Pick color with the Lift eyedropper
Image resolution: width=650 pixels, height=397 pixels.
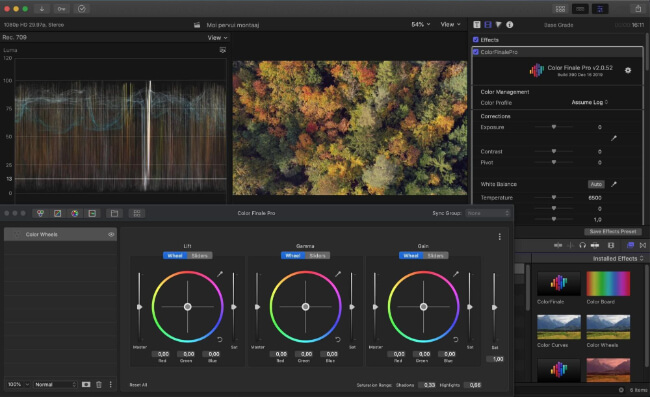click(220, 274)
